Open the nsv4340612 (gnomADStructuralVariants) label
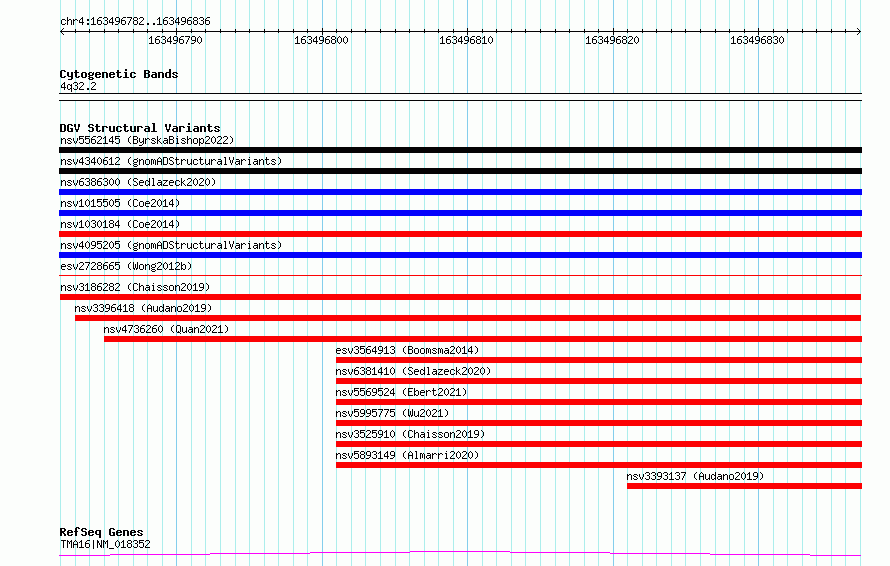The image size is (890, 566). pyautogui.click(x=171, y=161)
